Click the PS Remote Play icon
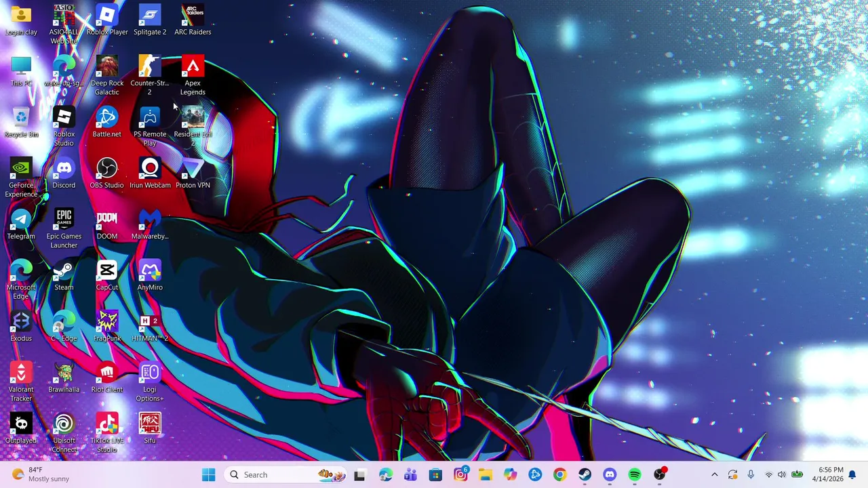The height and width of the screenshot is (488, 868). pyautogui.click(x=150, y=127)
